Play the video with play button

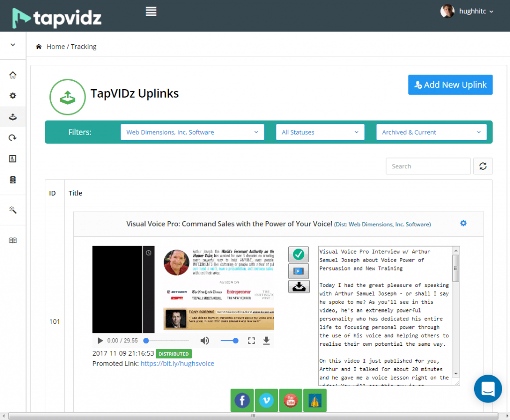point(100,341)
